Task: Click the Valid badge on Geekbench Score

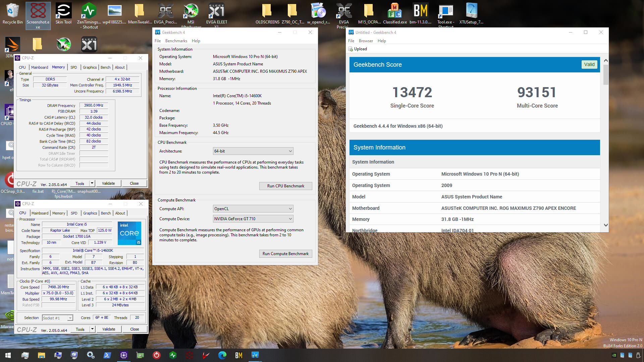Action: 589,64
